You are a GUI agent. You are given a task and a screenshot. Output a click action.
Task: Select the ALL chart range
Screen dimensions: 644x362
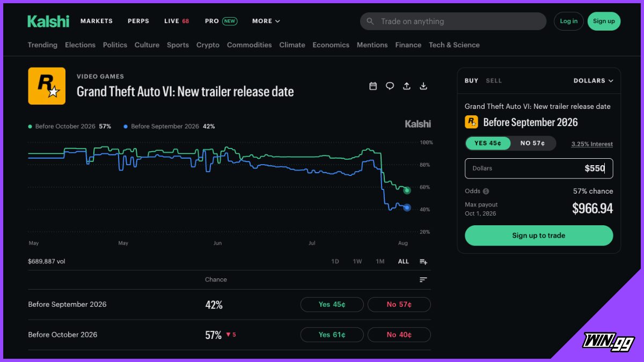coord(403,262)
